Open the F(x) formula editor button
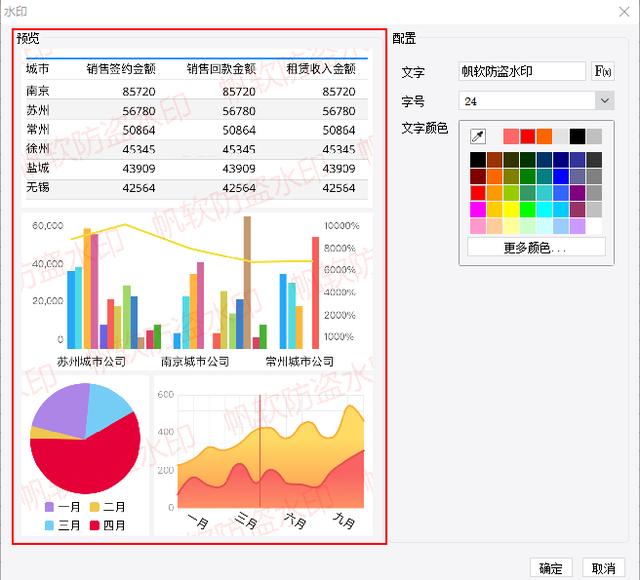 tap(603, 71)
